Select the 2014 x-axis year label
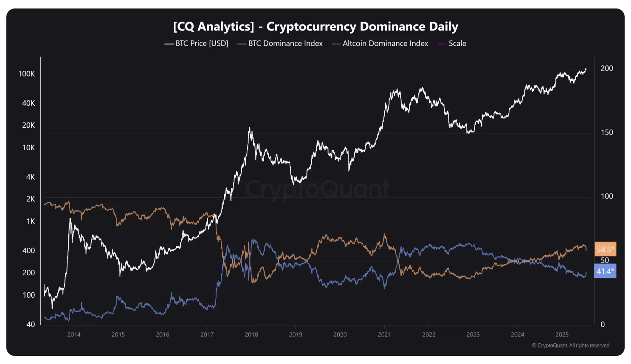 click(x=74, y=334)
